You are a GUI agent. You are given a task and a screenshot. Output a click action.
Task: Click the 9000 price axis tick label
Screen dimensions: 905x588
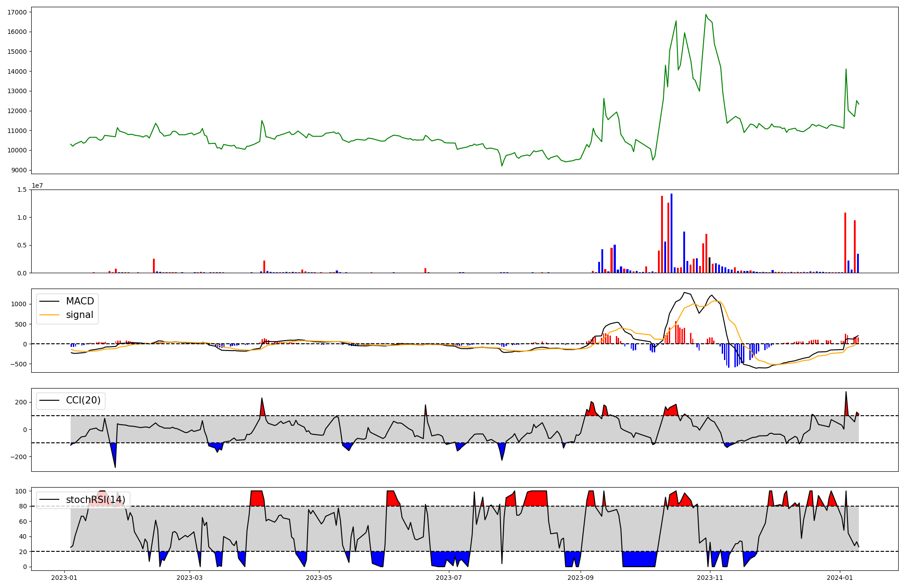[19, 170]
